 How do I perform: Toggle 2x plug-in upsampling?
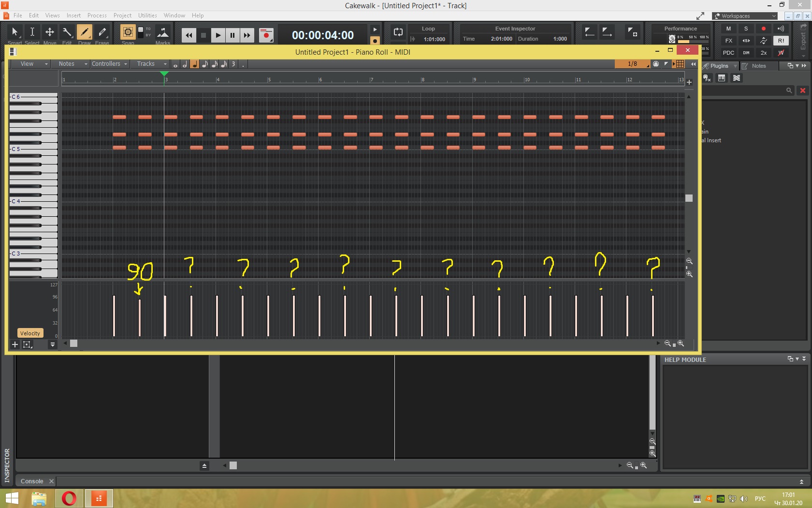764,53
